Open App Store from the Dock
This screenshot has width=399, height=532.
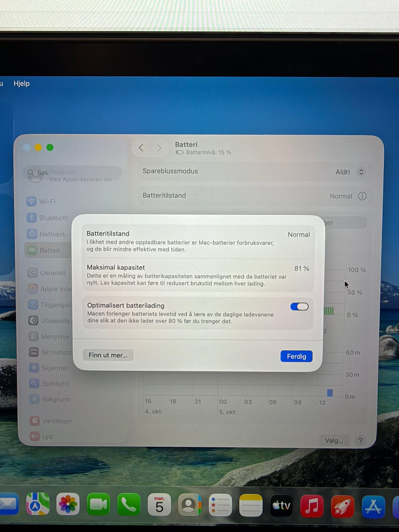click(373, 507)
